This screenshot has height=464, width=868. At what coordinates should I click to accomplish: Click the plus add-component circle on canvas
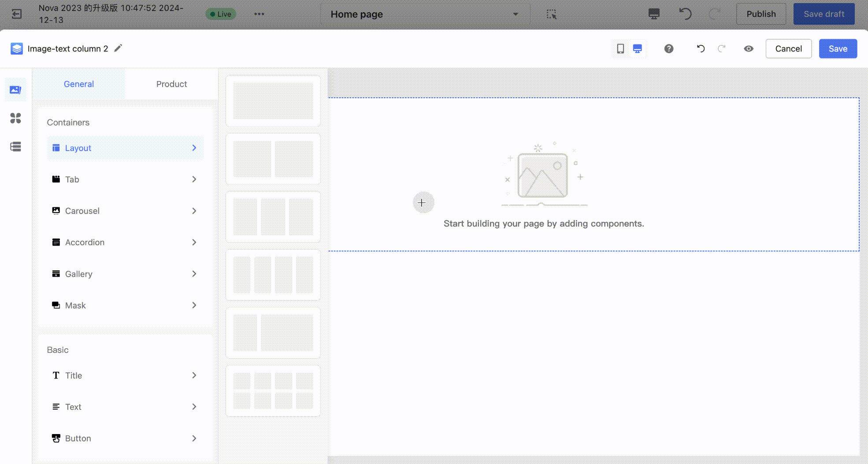tap(423, 203)
